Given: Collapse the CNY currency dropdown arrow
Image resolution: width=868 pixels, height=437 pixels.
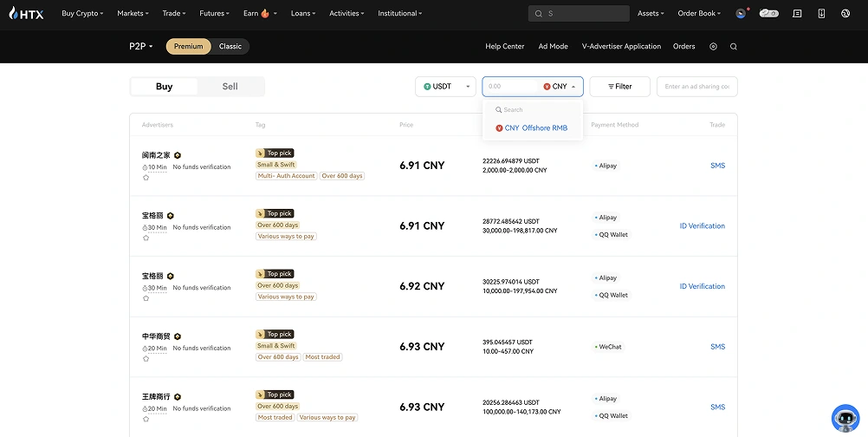Looking at the screenshot, I should tap(573, 87).
